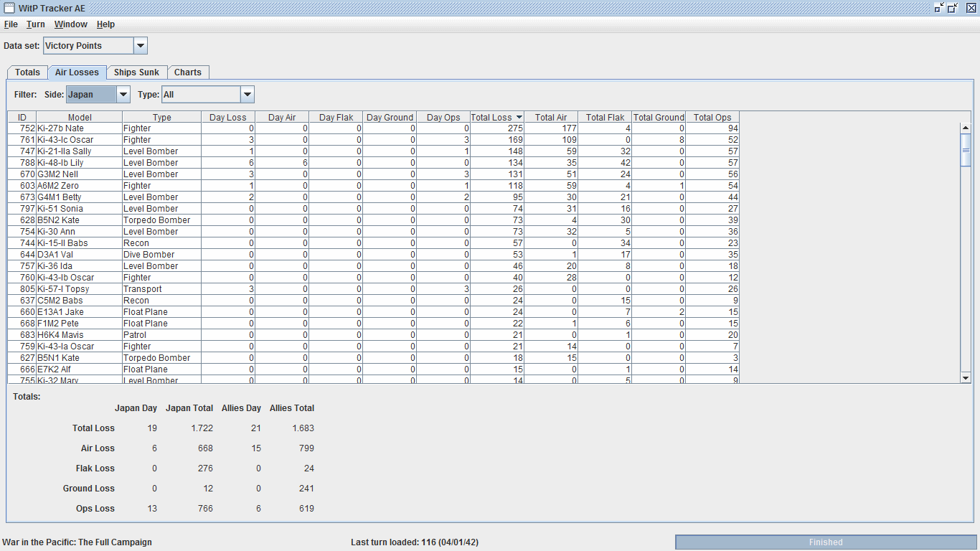Viewport: 980px width, 551px height.
Task: Click the Last turn loaded status text
Action: click(x=415, y=542)
